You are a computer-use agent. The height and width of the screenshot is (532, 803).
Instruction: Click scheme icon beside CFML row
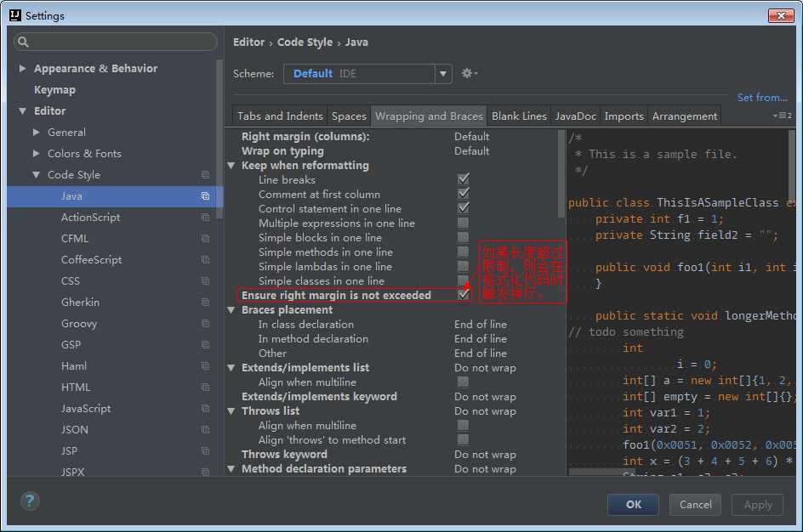tap(205, 238)
